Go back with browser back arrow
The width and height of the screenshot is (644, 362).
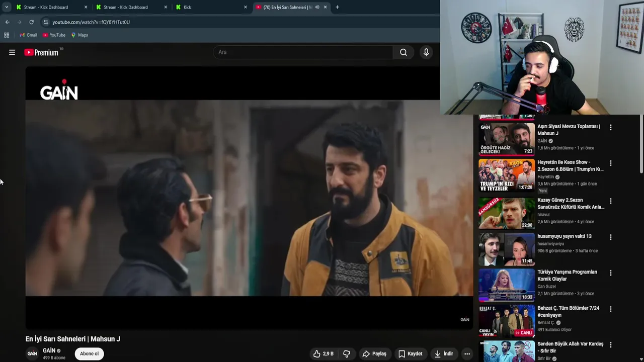click(x=7, y=22)
